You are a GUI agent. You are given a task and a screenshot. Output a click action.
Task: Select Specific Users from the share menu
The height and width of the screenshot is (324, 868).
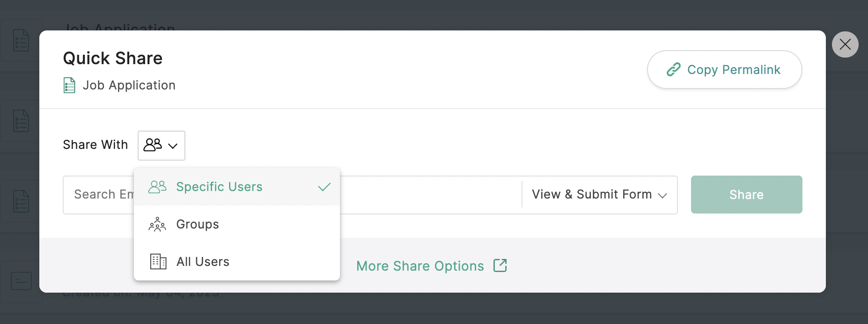[x=219, y=187]
